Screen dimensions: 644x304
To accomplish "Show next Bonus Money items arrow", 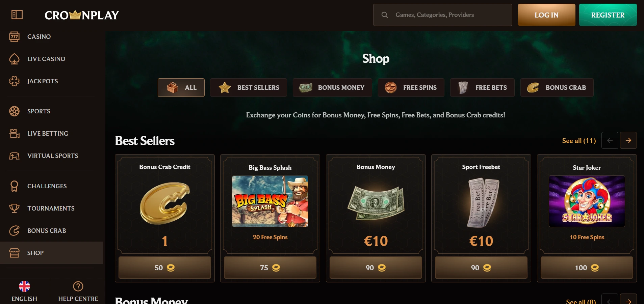I will click(628, 300).
